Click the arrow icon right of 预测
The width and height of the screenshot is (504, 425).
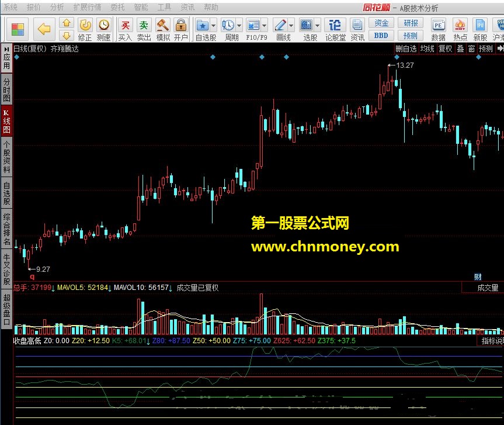pos(500,49)
